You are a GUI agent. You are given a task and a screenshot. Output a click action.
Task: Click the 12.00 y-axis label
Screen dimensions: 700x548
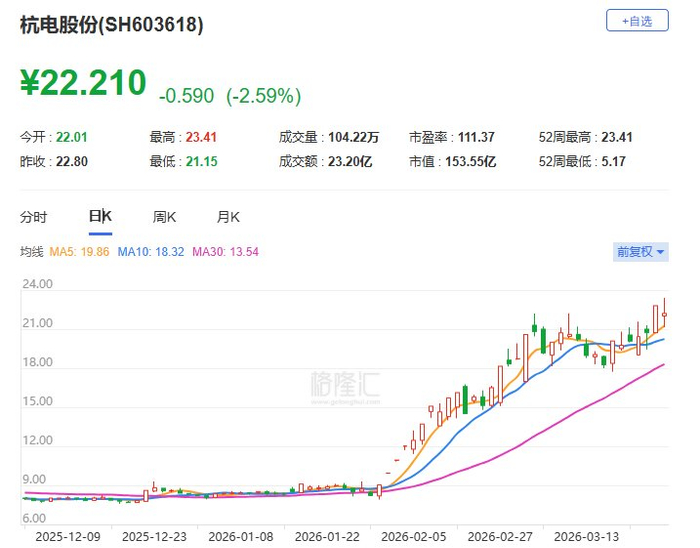(x=38, y=440)
